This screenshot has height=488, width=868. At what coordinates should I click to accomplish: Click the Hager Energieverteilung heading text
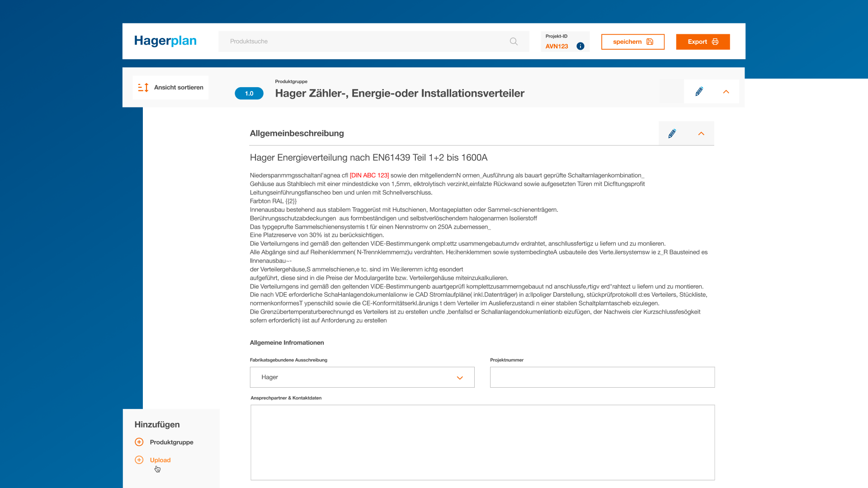pyautogui.click(x=368, y=158)
